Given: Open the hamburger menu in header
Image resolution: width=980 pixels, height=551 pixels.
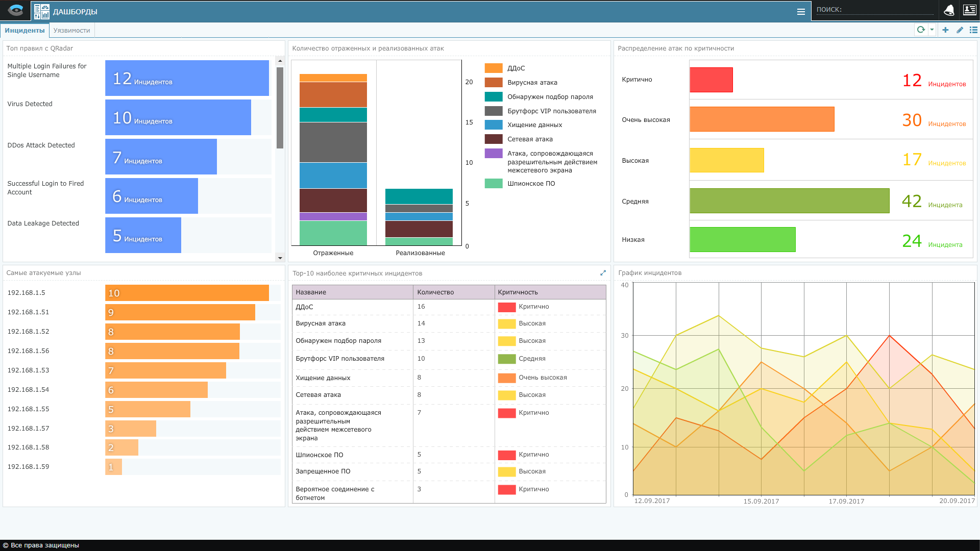Looking at the screenshot, I should [x=801, y=12].
